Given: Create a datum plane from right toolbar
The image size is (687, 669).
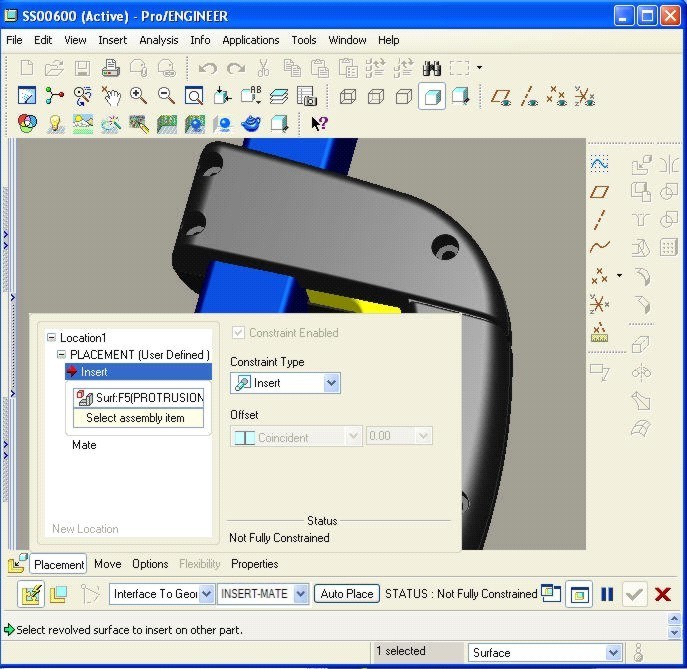Looking at the screenshot, I should point(599,192).
